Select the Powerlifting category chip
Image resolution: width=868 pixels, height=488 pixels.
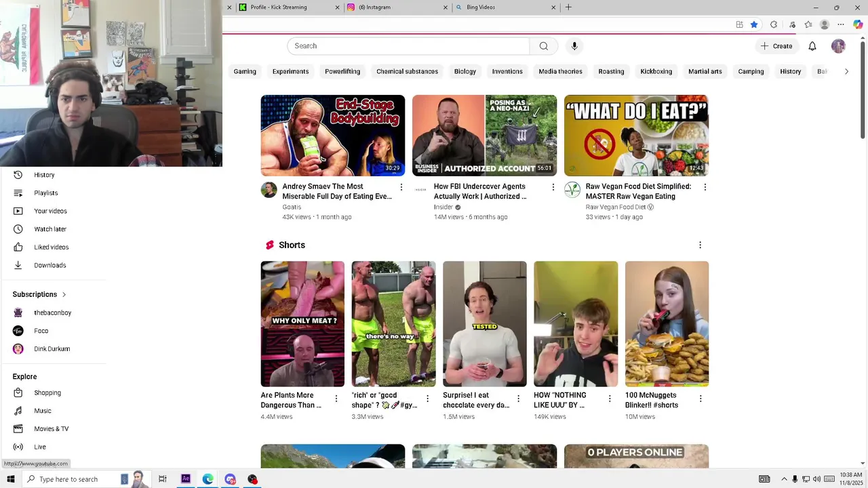(x=342, y=71)
